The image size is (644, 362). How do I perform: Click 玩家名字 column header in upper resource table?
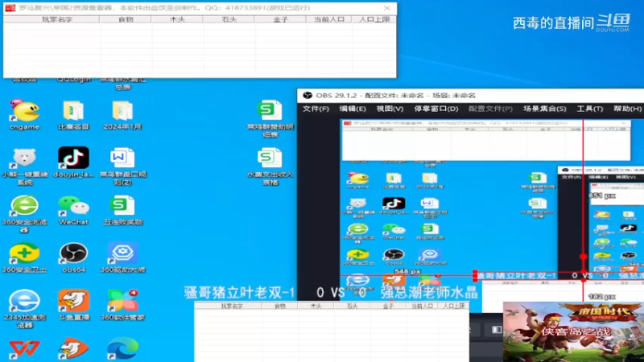[x=52, y=19]
